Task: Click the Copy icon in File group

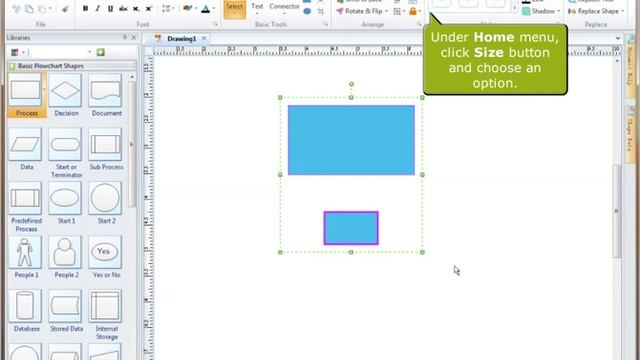Action: pyautogui.click(x=29, y=9)
